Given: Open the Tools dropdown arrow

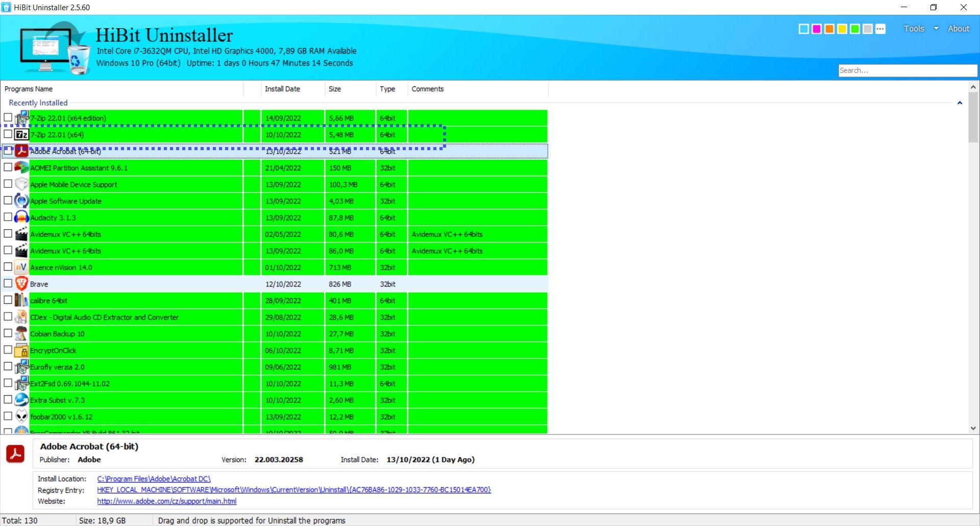Looking at the screenshot, I should (x=936, y=29).
